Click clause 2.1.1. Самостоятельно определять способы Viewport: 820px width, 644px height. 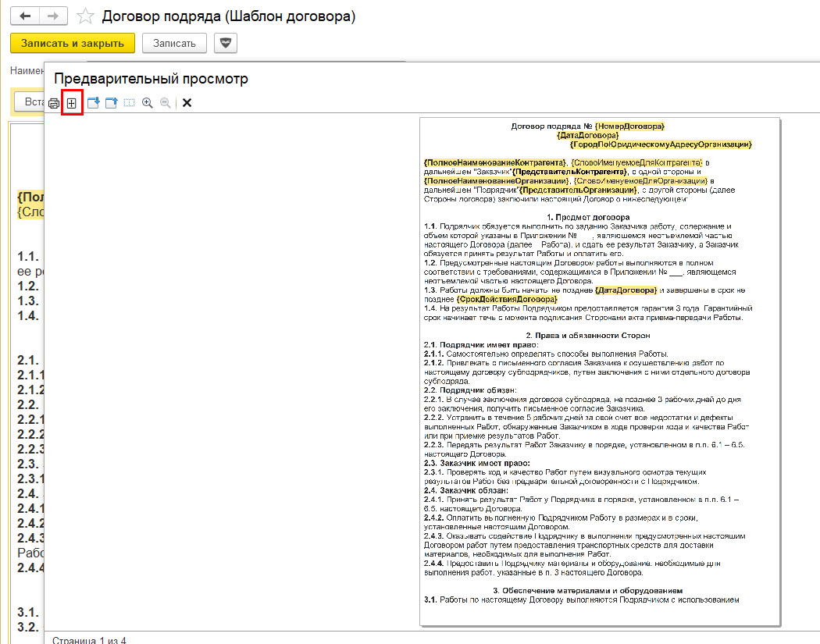[x=546, y=354]
